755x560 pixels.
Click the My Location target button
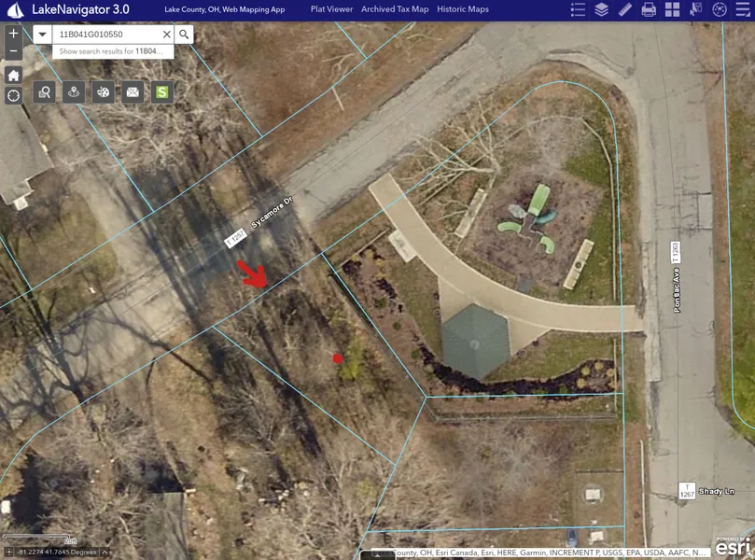13,96
